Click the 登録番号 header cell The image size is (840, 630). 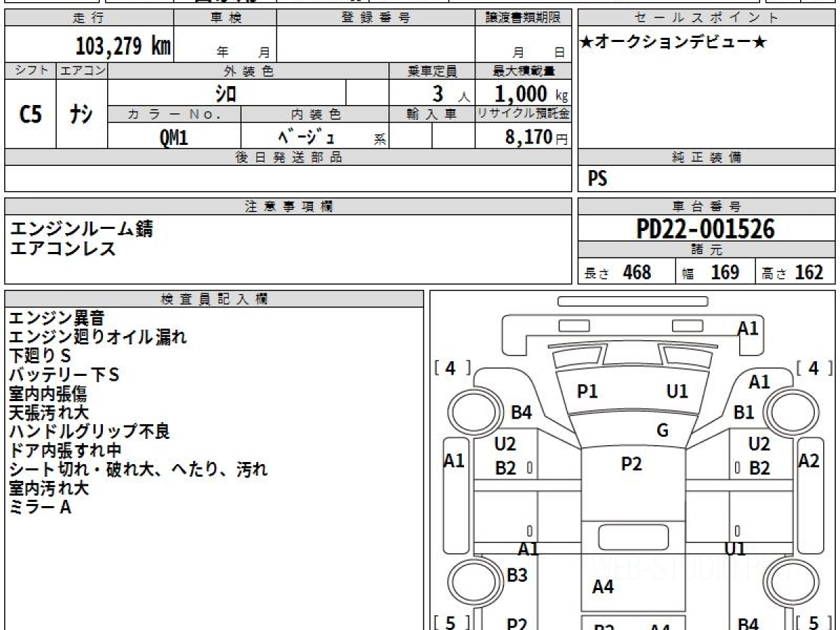[376, 18]
